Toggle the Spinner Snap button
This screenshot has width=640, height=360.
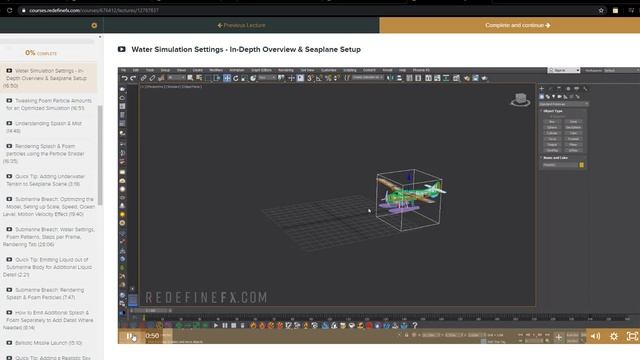point(337,78)
